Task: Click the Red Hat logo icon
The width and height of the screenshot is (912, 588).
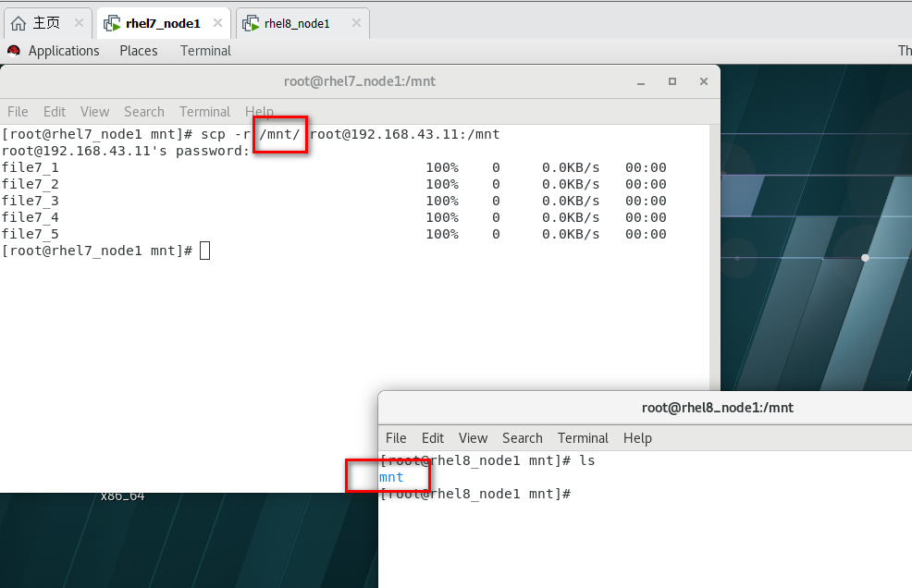Action: [x=14, y=51]
